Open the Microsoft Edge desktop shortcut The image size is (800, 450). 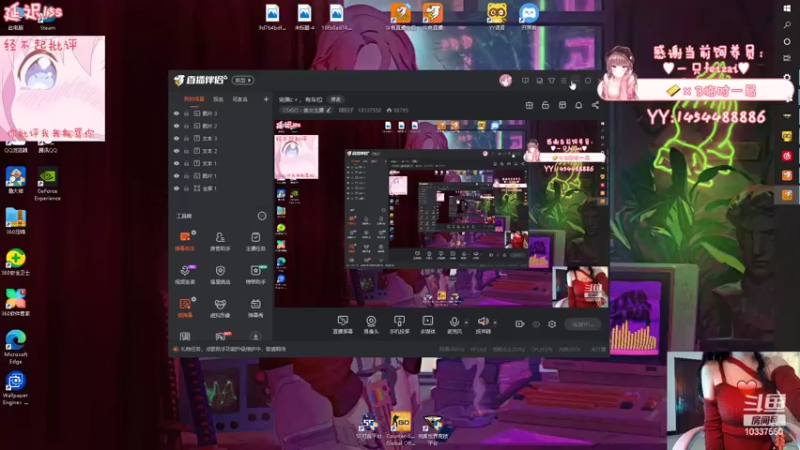coord(15,347)
